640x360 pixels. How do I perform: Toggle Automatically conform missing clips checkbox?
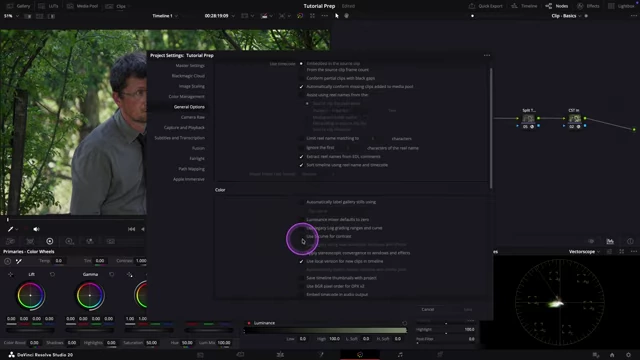click(x=301, y=87)
